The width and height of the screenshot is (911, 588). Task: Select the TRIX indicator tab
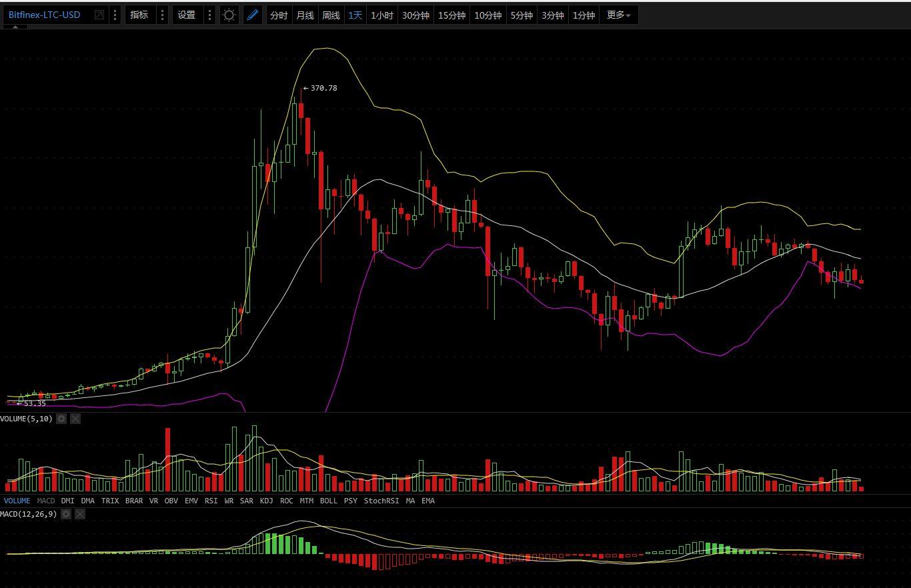click(110, 501)
